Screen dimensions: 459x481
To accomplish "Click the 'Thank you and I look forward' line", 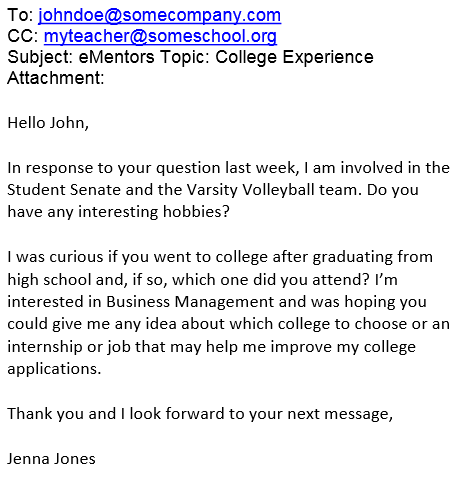I will click(200, 414).
